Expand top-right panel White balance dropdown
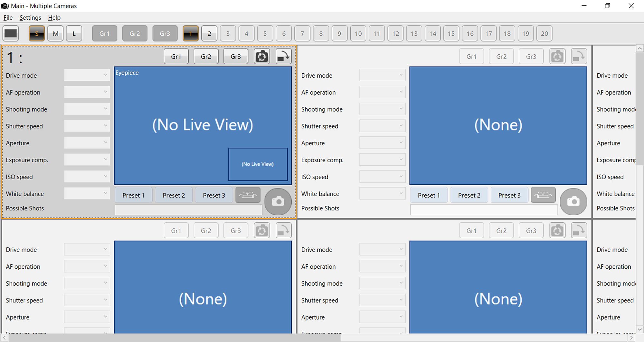 (383, 193)
